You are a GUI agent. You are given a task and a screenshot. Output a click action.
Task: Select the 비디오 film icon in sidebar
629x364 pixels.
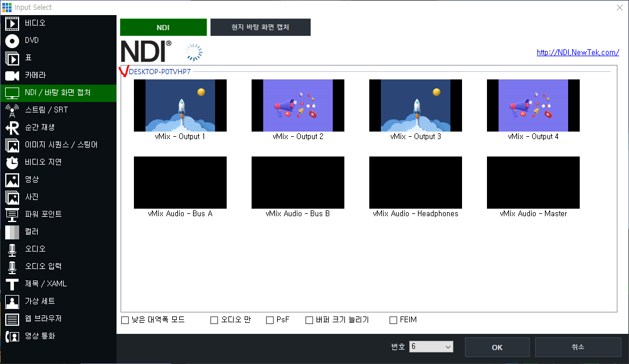[12, 24]
